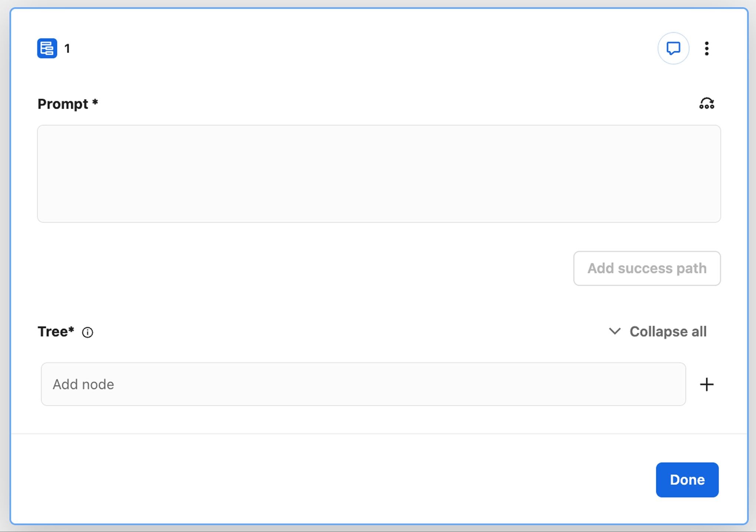Click the Collapse all text
The width and height of the screenshot is (756, 532).
pyautogui.click(x=668, y=332)
